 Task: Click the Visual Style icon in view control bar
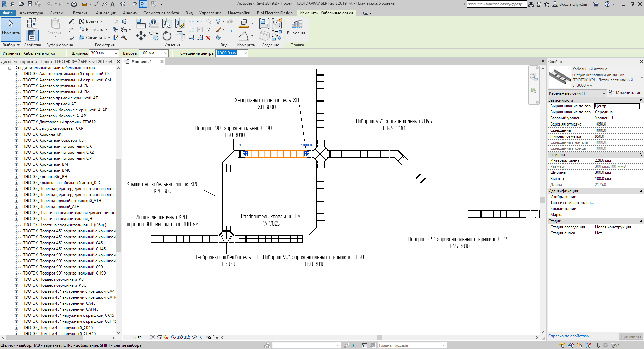pyautogui.click(x=159, y=337)
